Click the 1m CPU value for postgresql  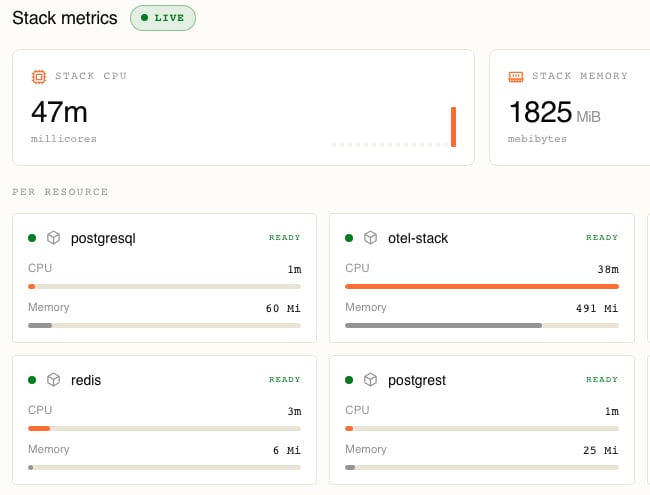click(x=294, y=269)
